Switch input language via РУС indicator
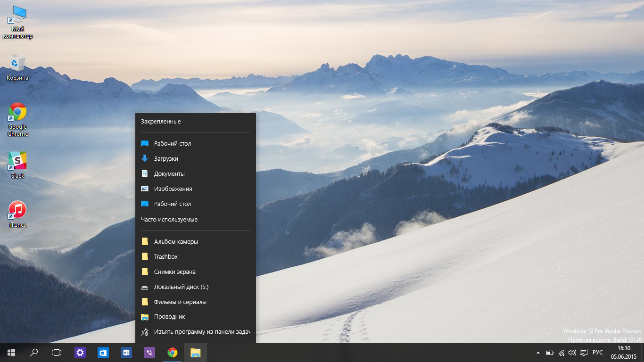This screenshot has height=362, width=644. point(597,353)
